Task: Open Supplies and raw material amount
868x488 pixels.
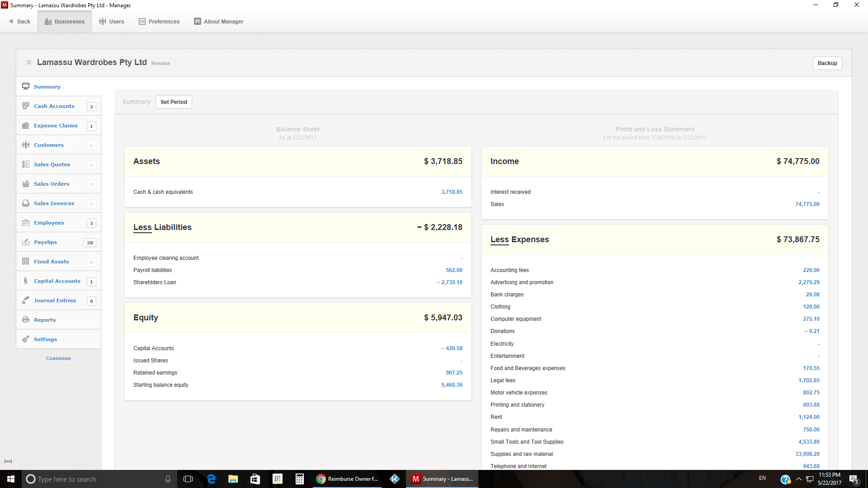Action: coord(807,454)
